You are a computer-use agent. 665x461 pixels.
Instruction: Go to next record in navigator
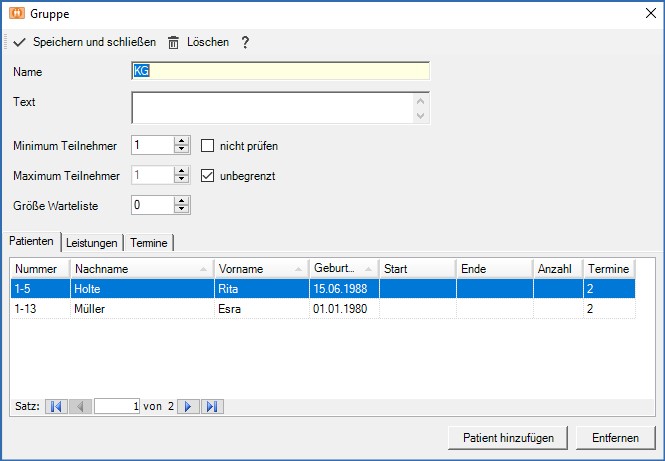tap(187, 406)
